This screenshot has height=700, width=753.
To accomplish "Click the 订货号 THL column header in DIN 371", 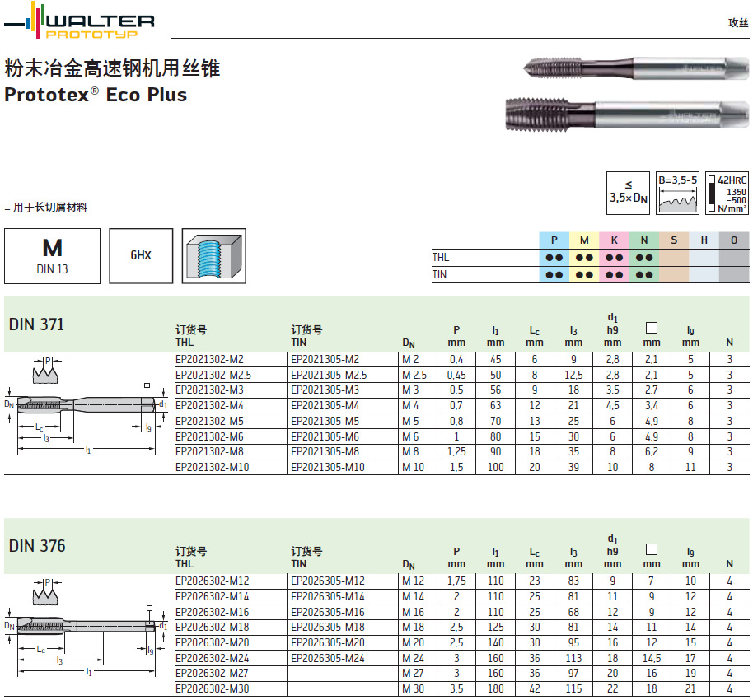I will (x=190, y=336).
